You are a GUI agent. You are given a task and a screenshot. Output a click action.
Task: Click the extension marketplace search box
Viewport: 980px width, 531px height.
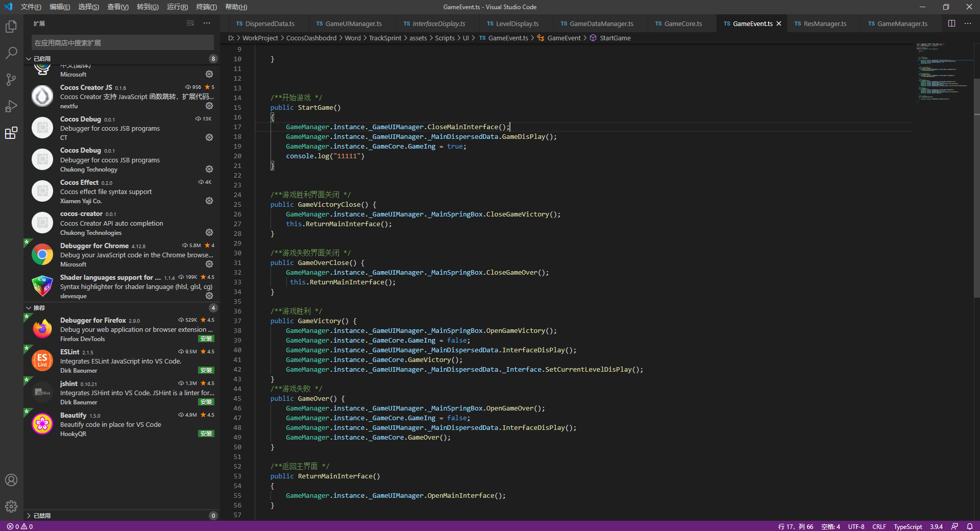tap(122, 43)
